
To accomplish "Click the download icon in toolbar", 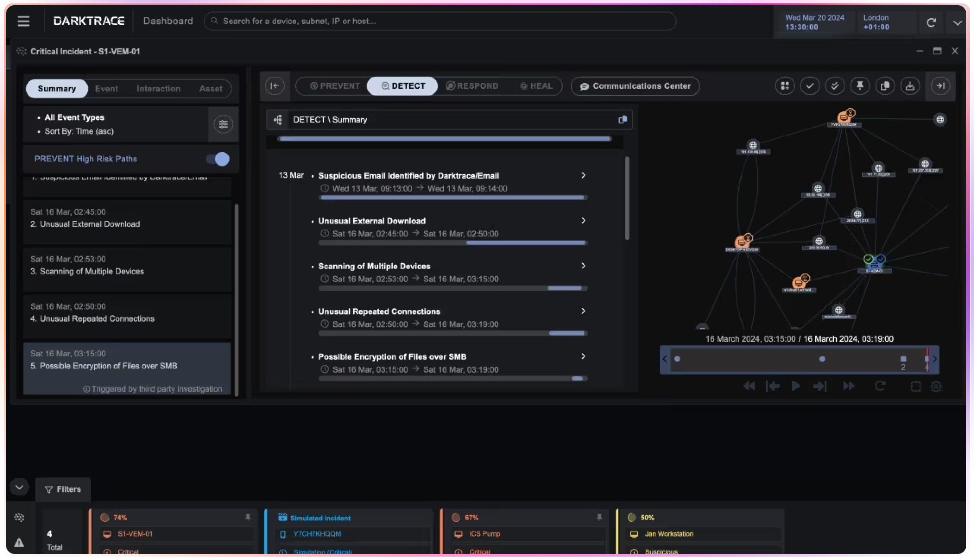I will click(x=910, y=86).
